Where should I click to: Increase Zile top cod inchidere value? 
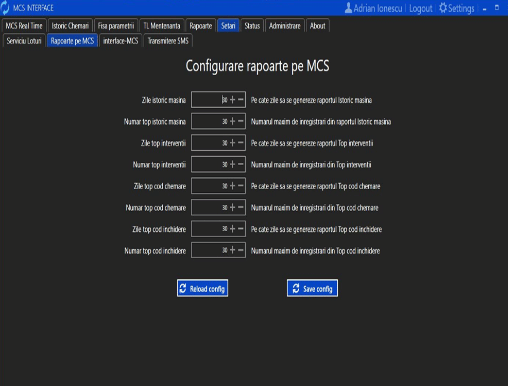pyautogui.click(x=233, y=229)
